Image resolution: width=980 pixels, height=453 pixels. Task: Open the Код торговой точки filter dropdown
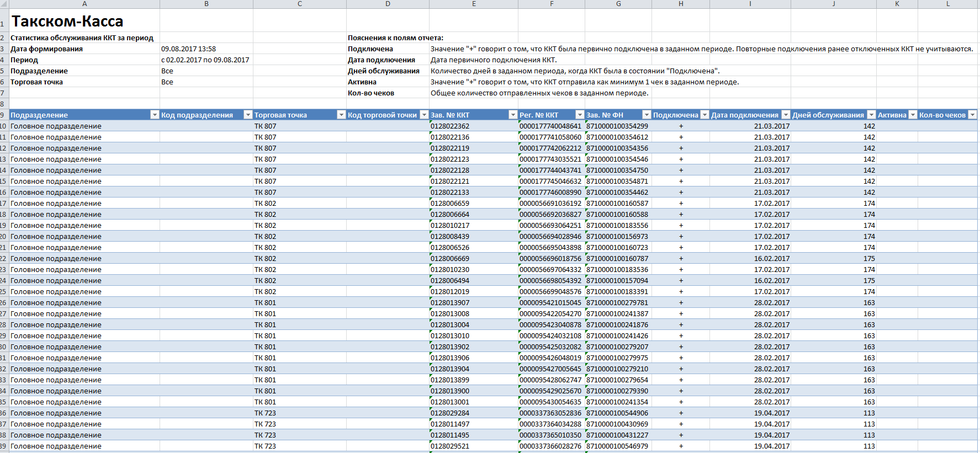pos(424,115)
